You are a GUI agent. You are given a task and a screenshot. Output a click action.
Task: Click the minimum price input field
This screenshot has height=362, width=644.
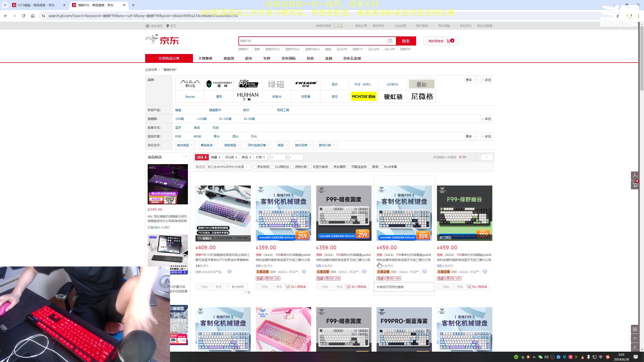point(278,157)
